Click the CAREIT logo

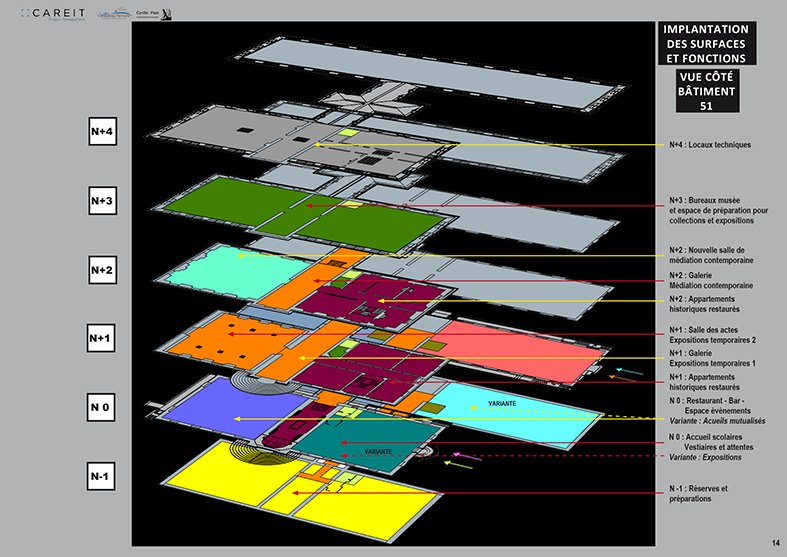pyautogui.click(x=57, y=14)
